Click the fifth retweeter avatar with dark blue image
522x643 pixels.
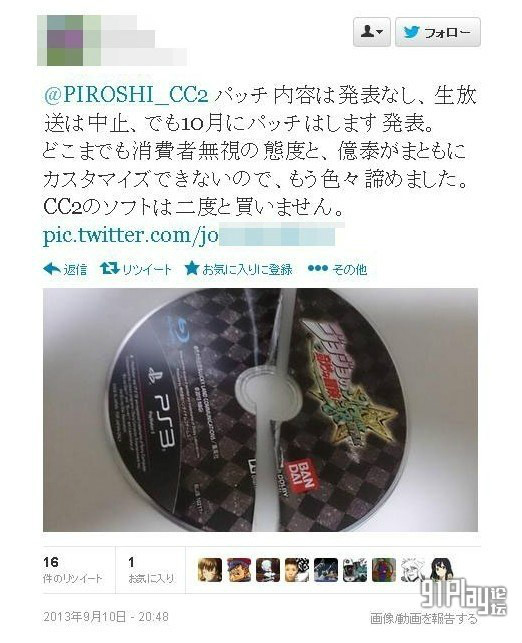point(326,570)
